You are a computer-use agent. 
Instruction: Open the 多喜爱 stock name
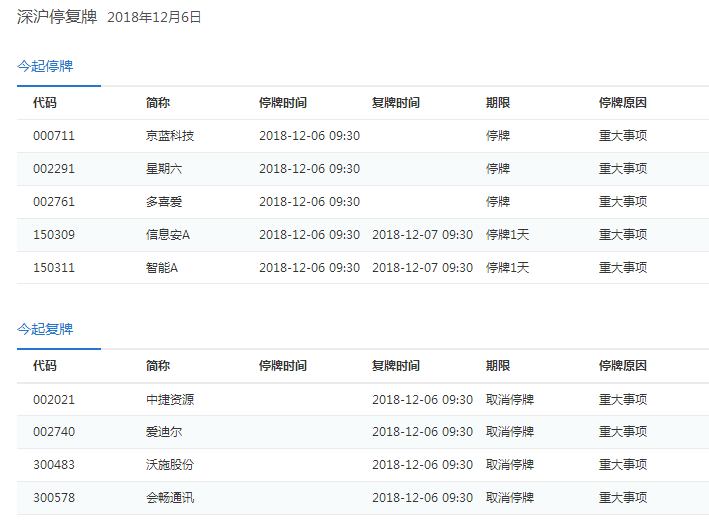(164, 202)
